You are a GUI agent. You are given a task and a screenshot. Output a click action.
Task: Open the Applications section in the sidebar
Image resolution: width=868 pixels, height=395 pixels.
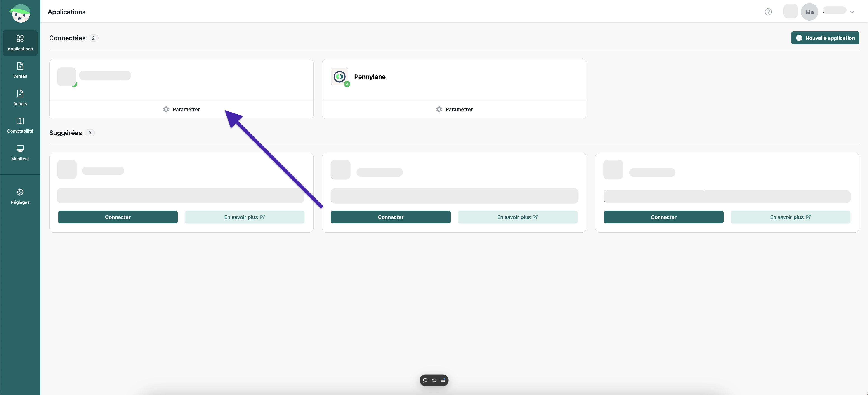pos(20,43)
